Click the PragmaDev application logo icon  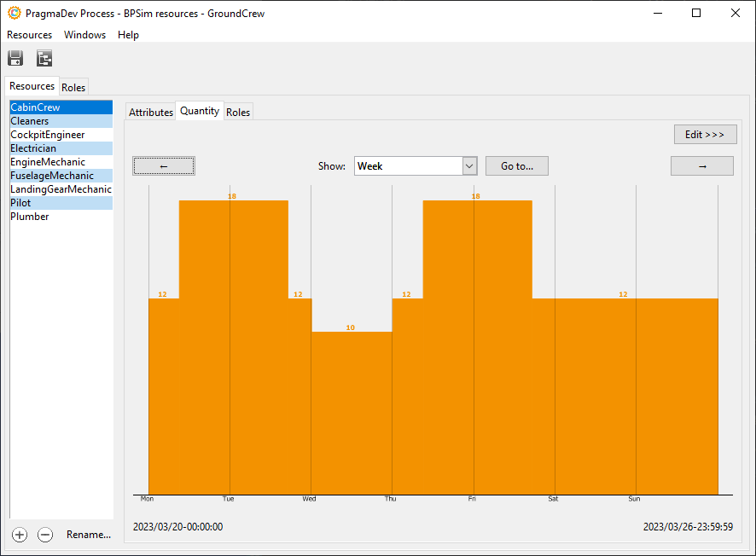[15, 13]
